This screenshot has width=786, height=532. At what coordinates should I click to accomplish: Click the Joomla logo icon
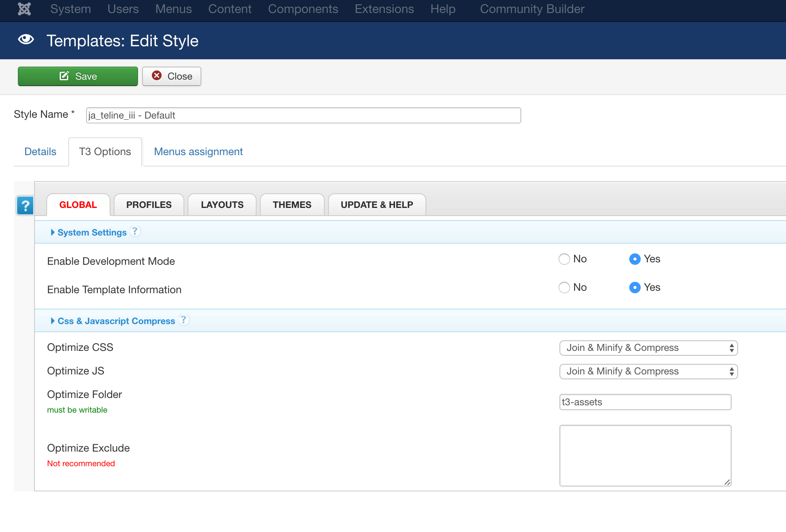(24, 9)
